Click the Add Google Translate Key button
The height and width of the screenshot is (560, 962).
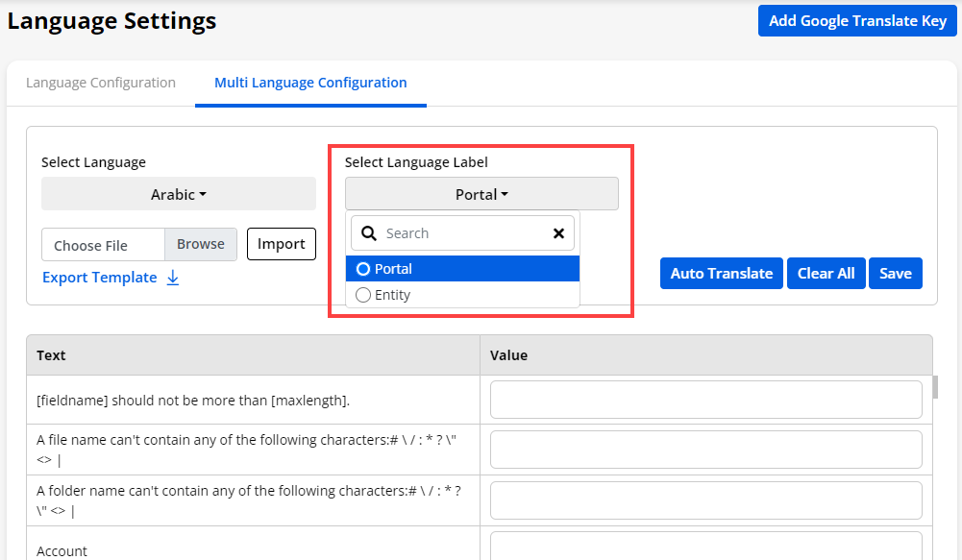point(857,21)
